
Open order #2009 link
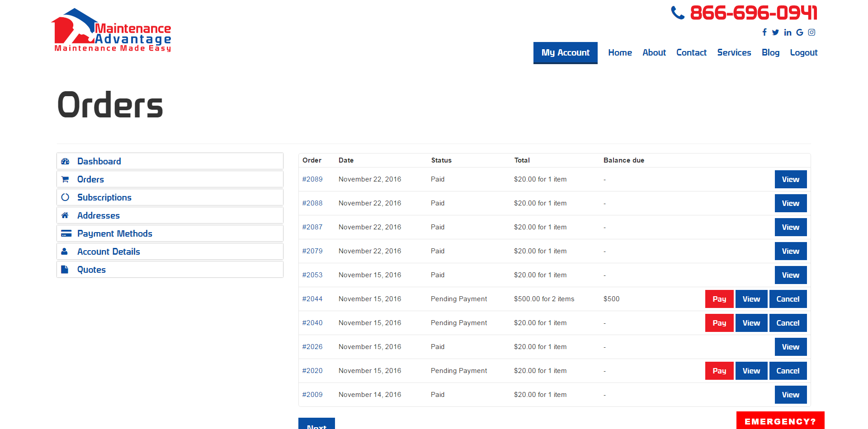312,395
